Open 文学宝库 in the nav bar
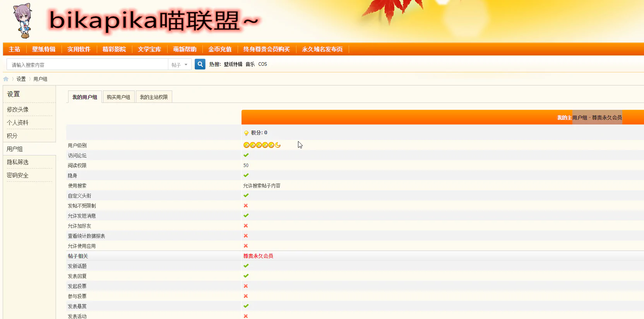644x319 pixels. coord(149,49)
